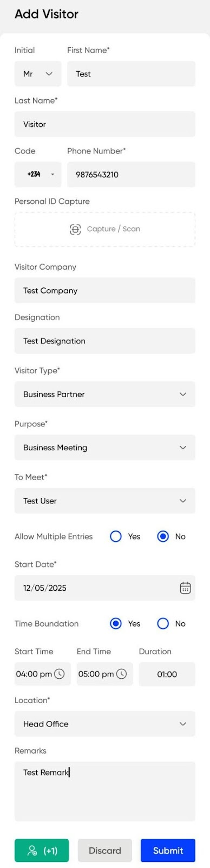Click the Visitor Company field
The width and height of the screenshot is (210, 868).
105,291
